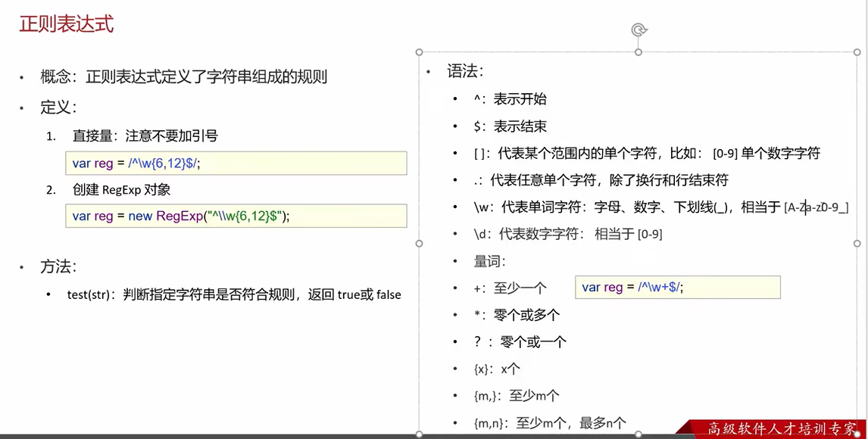The width and height of the screenshot is (868, 439).
Task: Click the line {m,}：至少m个
Action: click(x=517, y=396)
